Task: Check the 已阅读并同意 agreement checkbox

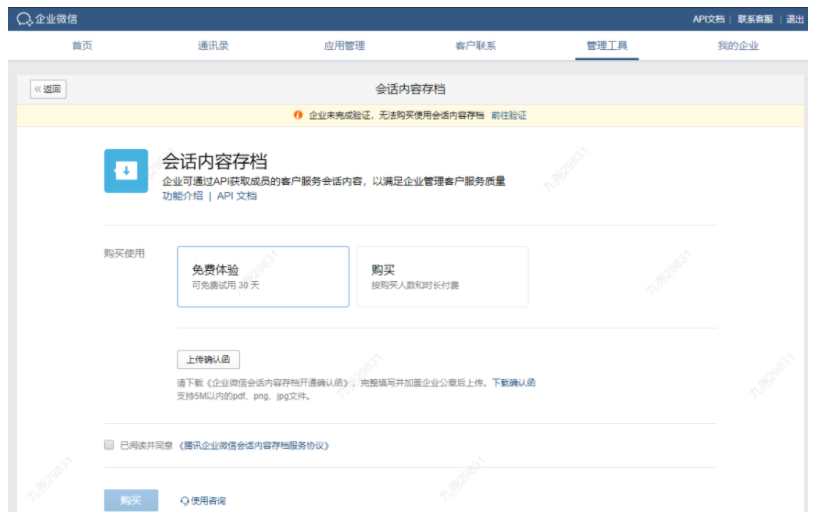Action: click(109, 445)
